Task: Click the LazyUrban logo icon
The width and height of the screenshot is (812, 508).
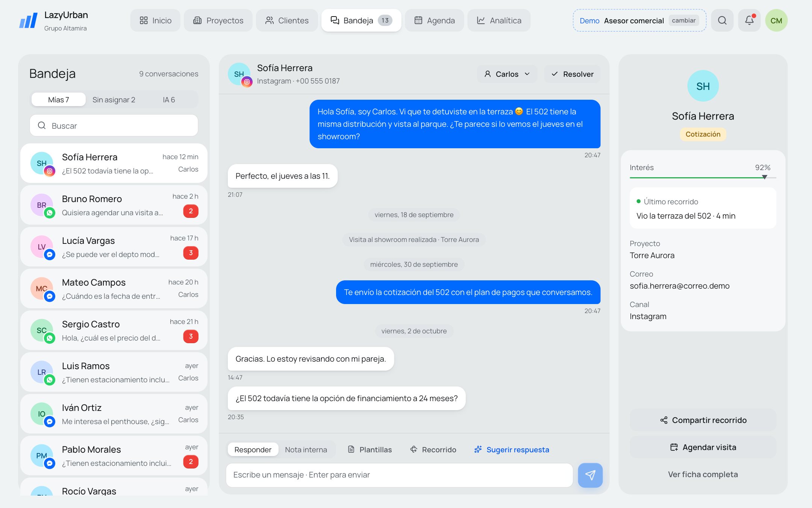Action: pyautogui.click(x=29, y=20)
